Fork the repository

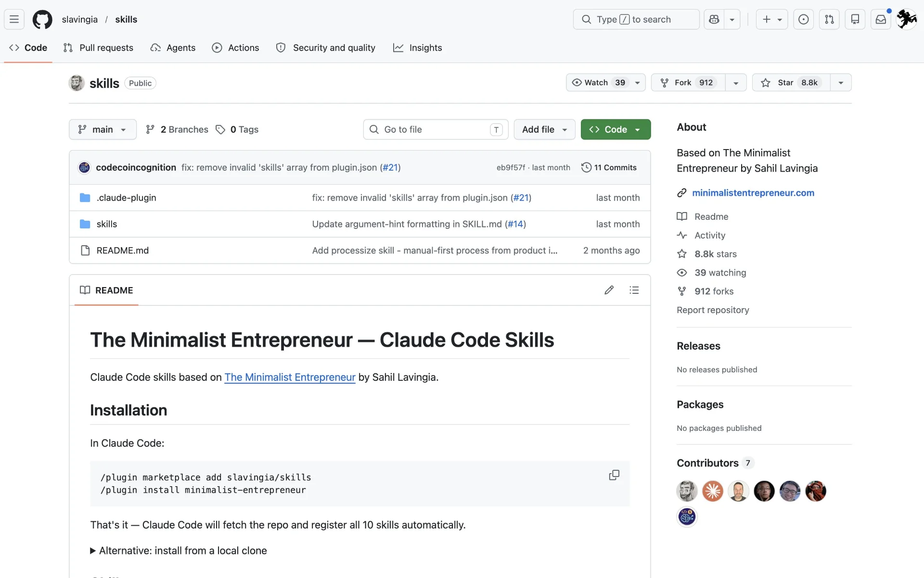pos(689,83)
